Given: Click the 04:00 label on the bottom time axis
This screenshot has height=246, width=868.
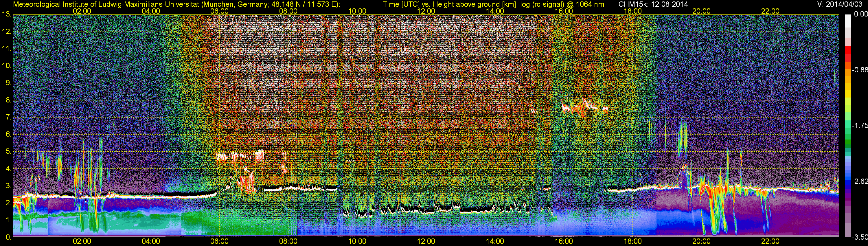Looking at the screenshot, I should (x=151, y=241).
